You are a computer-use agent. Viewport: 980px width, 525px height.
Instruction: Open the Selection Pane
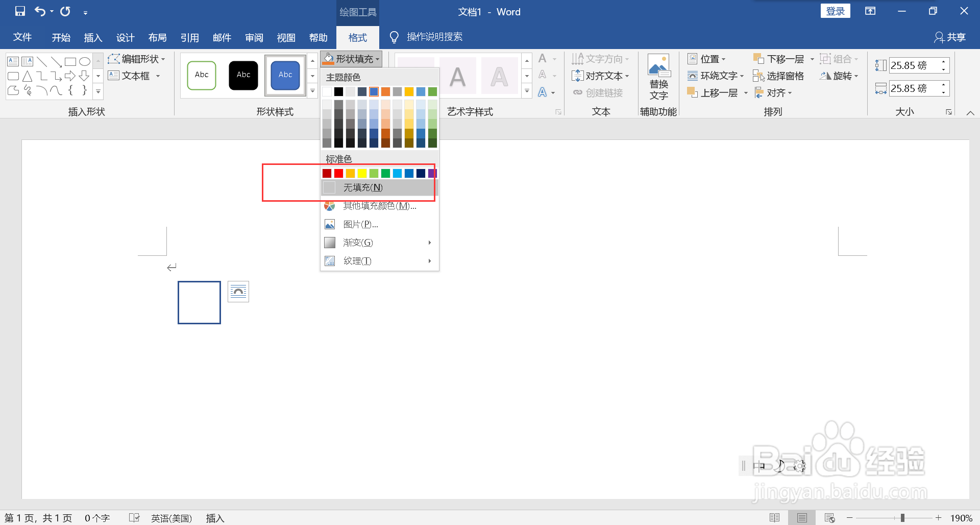tap(778, 76)
